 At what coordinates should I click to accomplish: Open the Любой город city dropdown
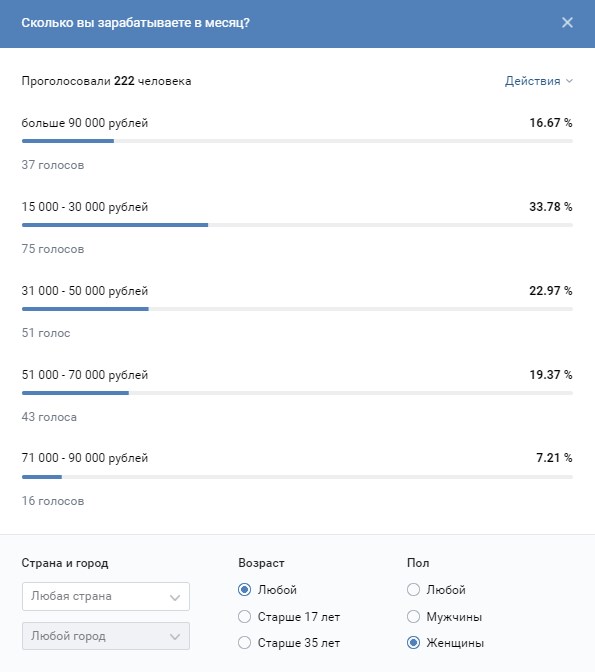click(x=106, y=636)
